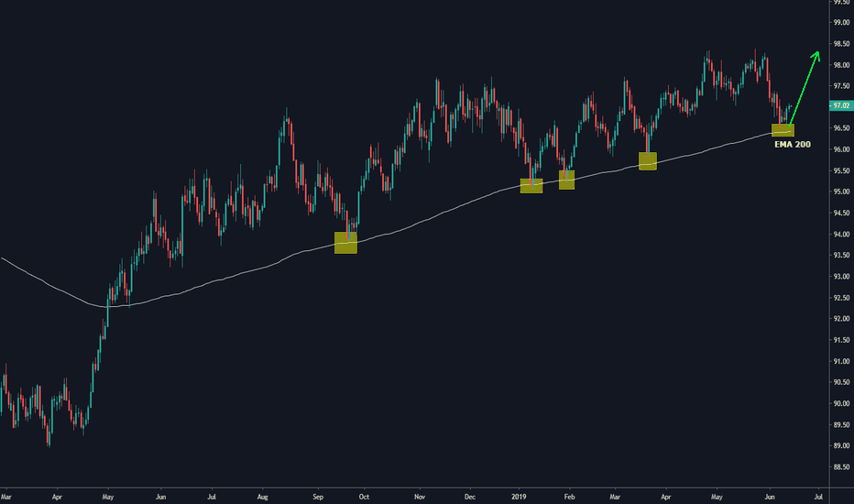Click the Oct month label on time axis
854x504 pixels.
364,497
